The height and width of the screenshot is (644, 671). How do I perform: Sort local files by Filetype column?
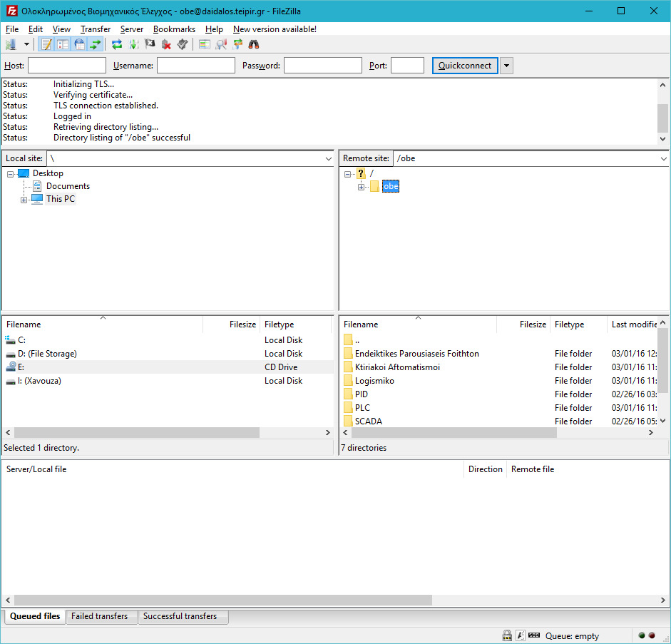(296, 324)
